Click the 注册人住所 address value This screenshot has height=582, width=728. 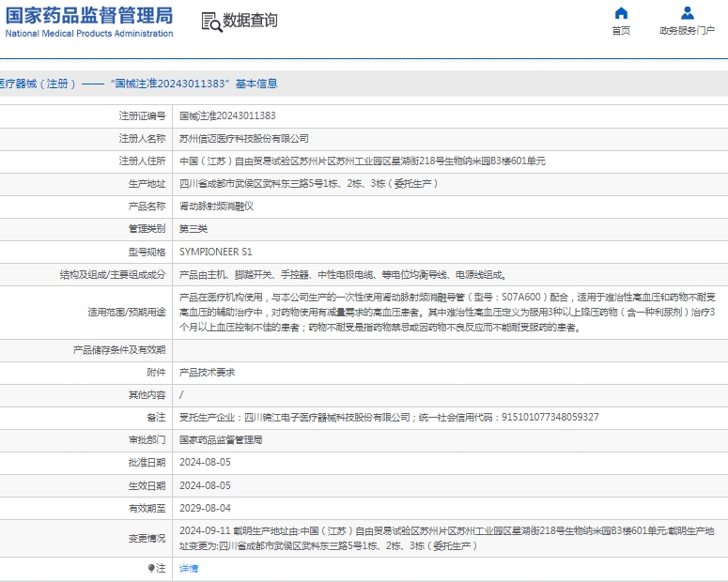363,161
